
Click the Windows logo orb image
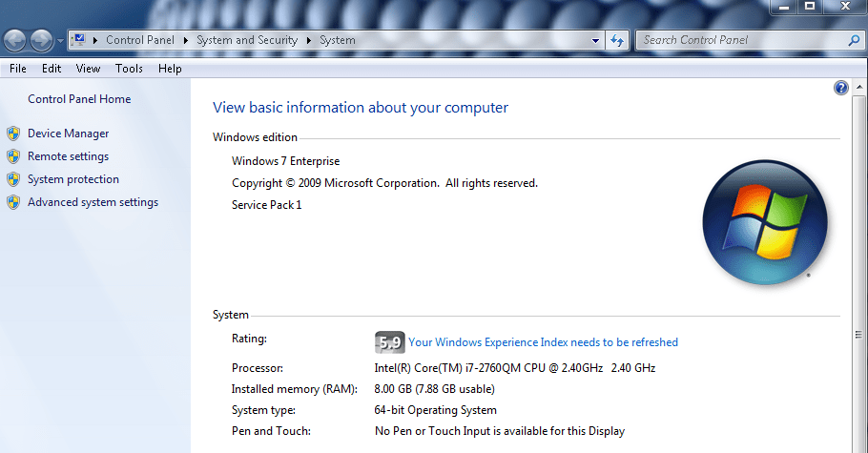pos(765,222)
